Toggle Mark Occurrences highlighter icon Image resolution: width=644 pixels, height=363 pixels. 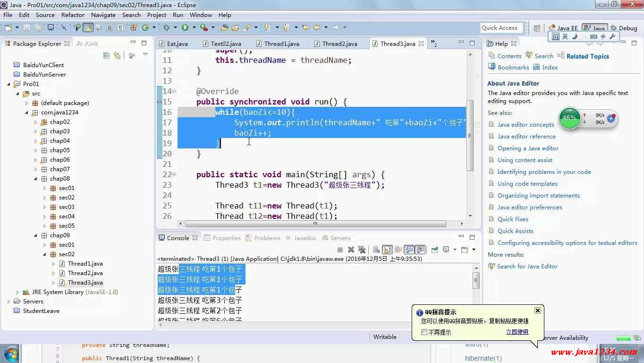point(88,27)
